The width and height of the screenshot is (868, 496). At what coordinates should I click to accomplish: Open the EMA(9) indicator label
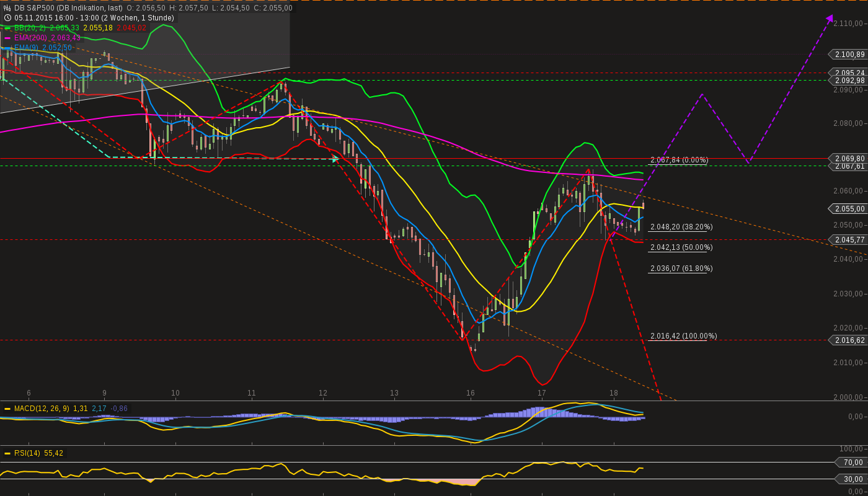coord(26,48)
